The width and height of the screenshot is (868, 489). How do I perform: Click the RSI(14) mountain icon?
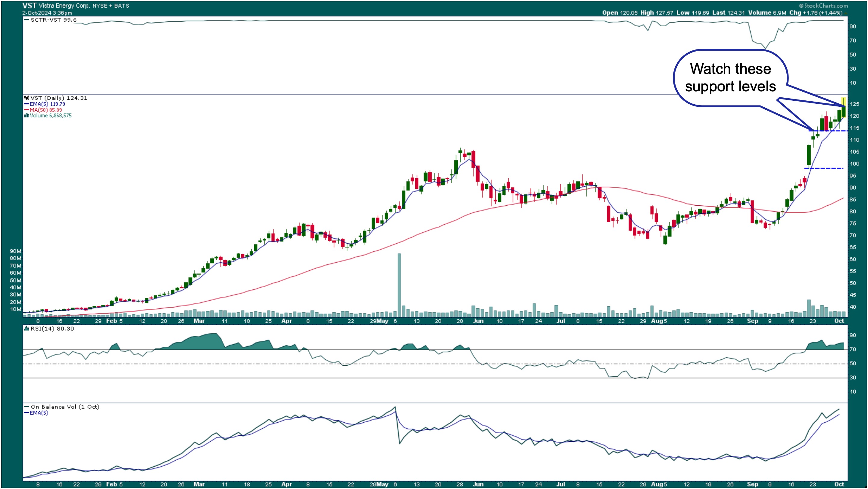26,329
